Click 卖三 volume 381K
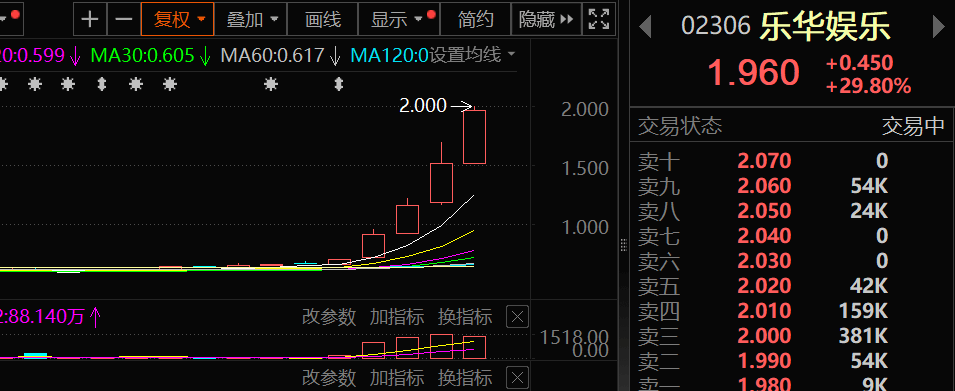 pyautogui.click(x=863, y=336)
